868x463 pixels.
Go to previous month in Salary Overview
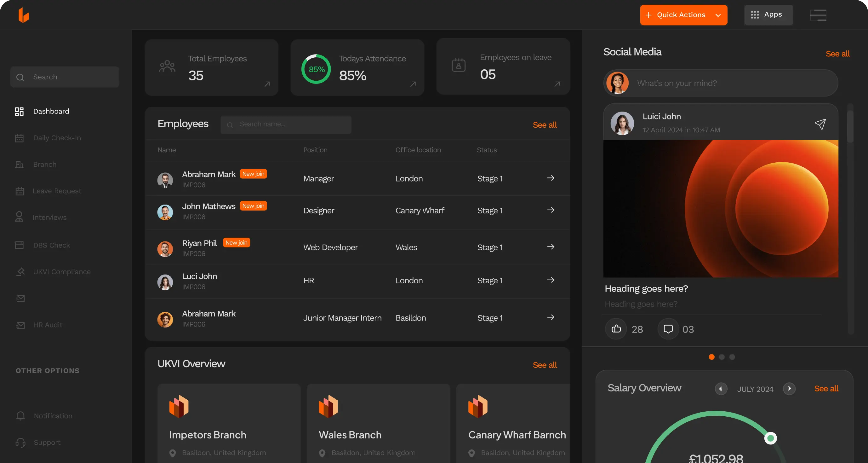pyautogui.click(x=721, y=389)
